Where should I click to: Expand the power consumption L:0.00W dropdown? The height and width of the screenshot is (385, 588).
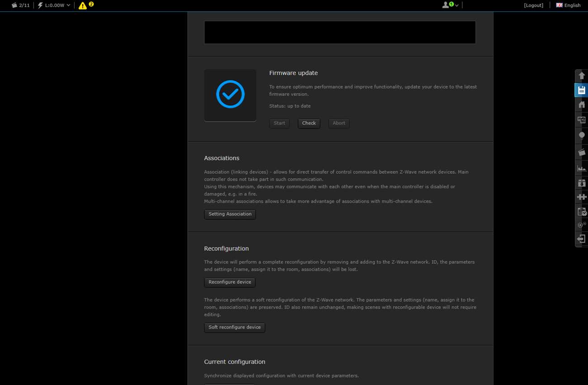[x=54, y=5]
